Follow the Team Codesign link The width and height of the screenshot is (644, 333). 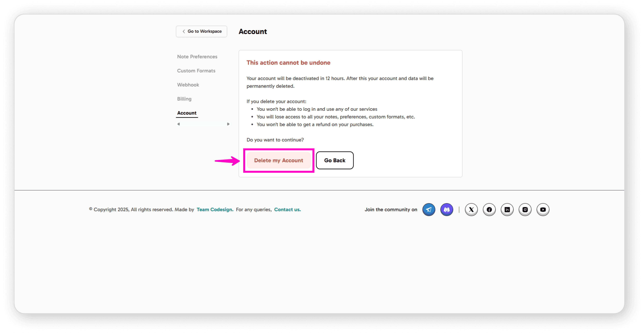[215, 210]
